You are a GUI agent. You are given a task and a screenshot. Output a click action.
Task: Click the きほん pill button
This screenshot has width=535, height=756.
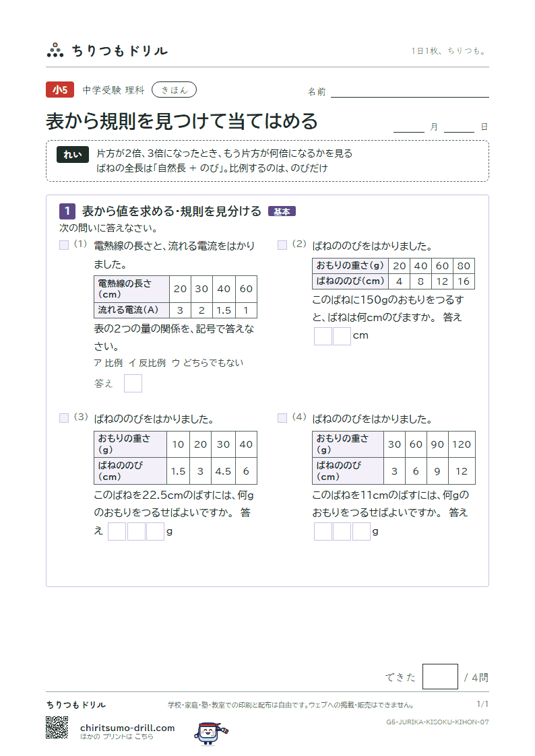pos(174,90)
